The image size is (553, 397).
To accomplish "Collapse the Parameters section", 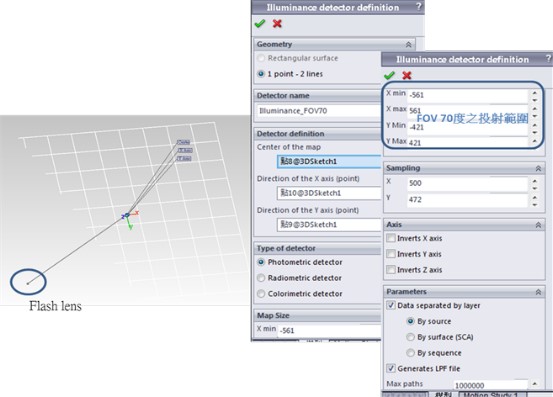I will [x=538, y=292].
